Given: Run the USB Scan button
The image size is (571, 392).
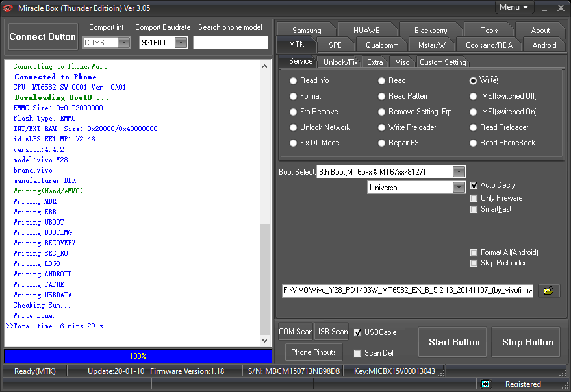Looking at the screenshot, I should [331, 332].
